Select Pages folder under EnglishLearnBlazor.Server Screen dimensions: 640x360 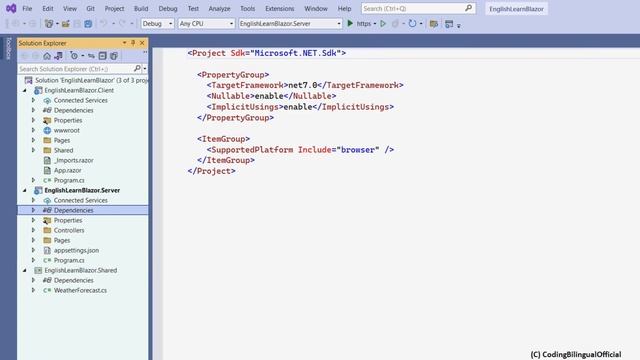click(62, 240)
